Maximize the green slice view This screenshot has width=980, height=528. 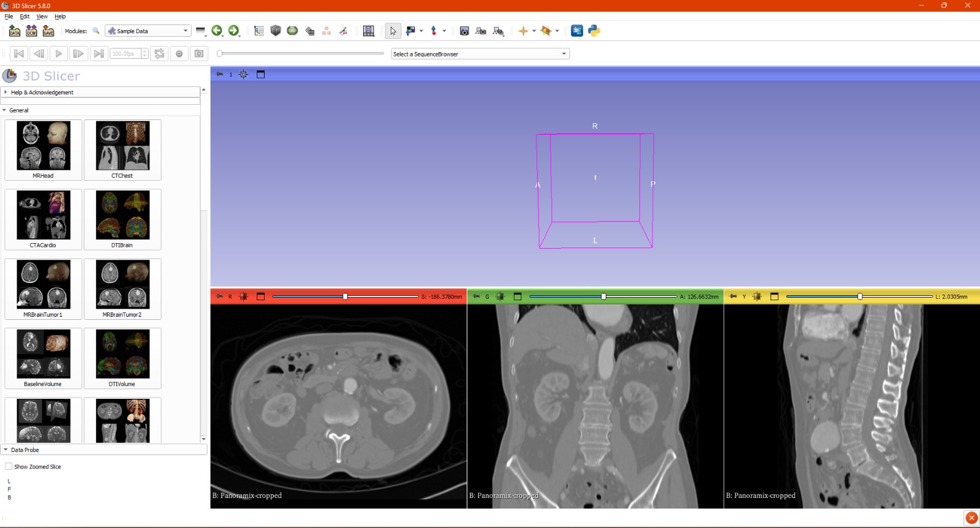point(518,296)
